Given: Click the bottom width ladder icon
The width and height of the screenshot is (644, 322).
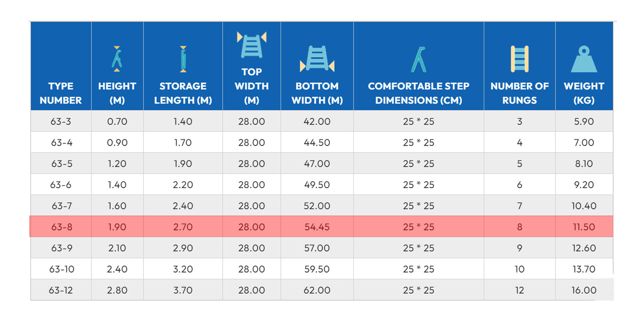Looking at the screenshot, I should click(x=317, y=59).
